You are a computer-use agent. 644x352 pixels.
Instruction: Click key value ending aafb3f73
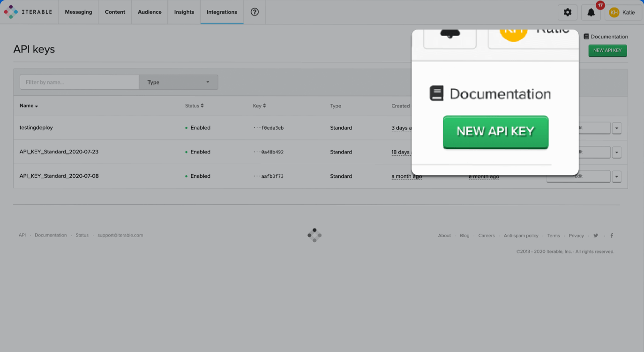click(268, 176)
